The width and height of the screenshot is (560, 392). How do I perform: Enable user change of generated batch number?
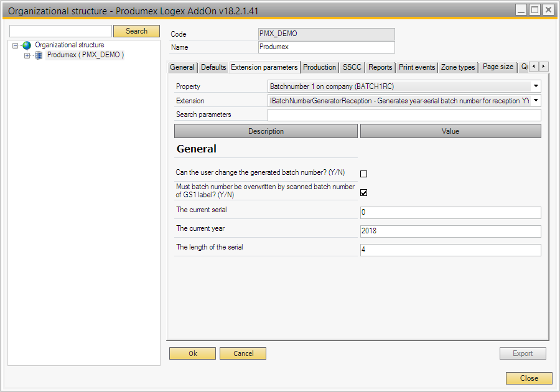[364, 174]
